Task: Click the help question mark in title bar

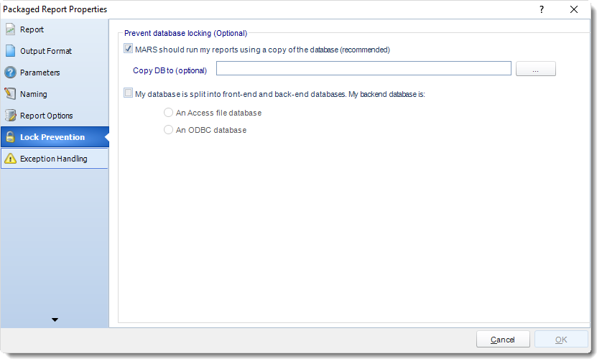Action: pyautogui.click(x=542, y=9)
